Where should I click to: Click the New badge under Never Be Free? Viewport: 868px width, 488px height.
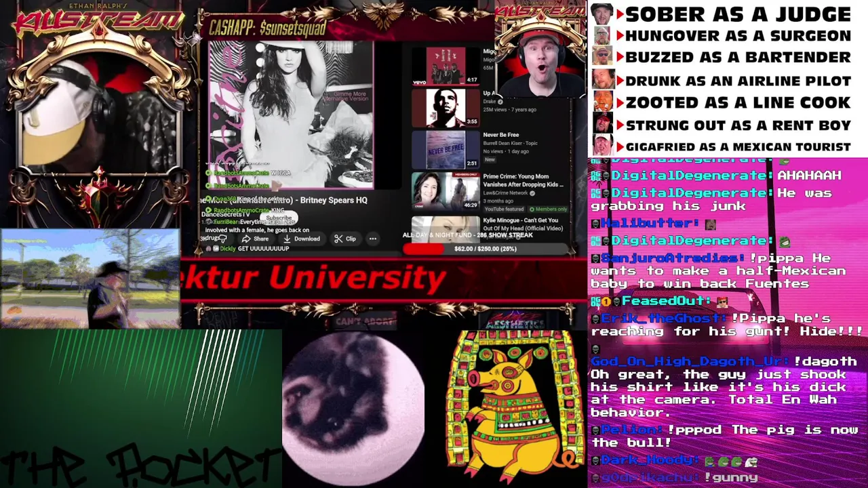tap(490, 159)
